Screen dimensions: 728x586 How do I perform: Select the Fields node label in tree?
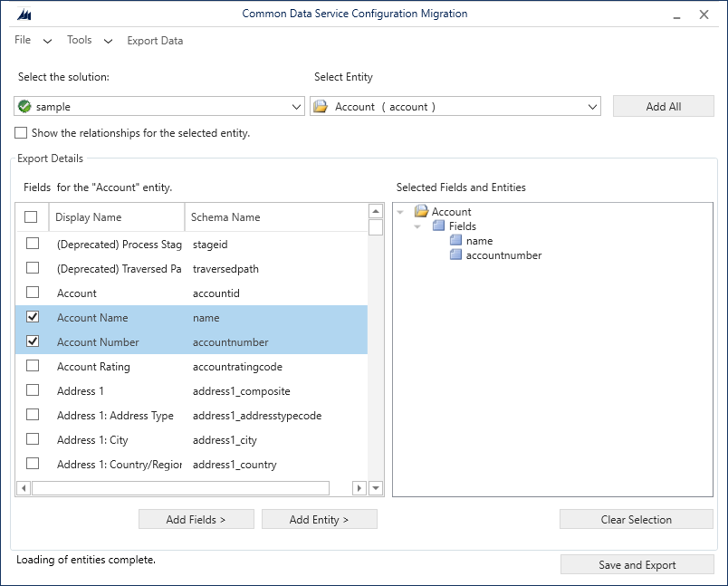point(463,226)
